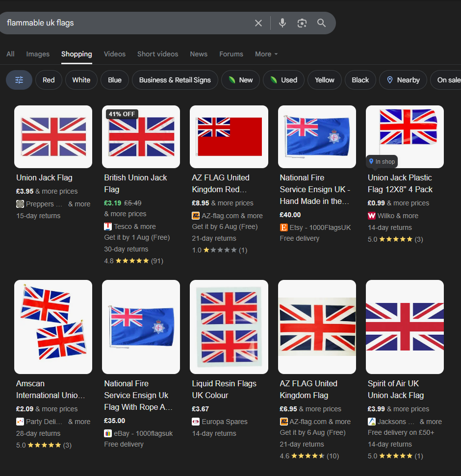This screenshot has width=461, height=476.
Task: Open the Forums tab
Action: pyautogui.click(x=231, y=54)
